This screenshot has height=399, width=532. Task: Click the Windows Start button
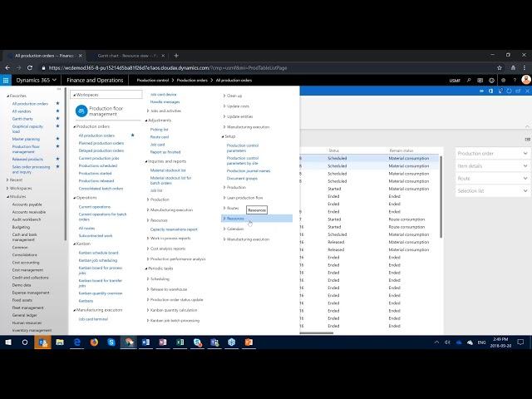[8, 342]
